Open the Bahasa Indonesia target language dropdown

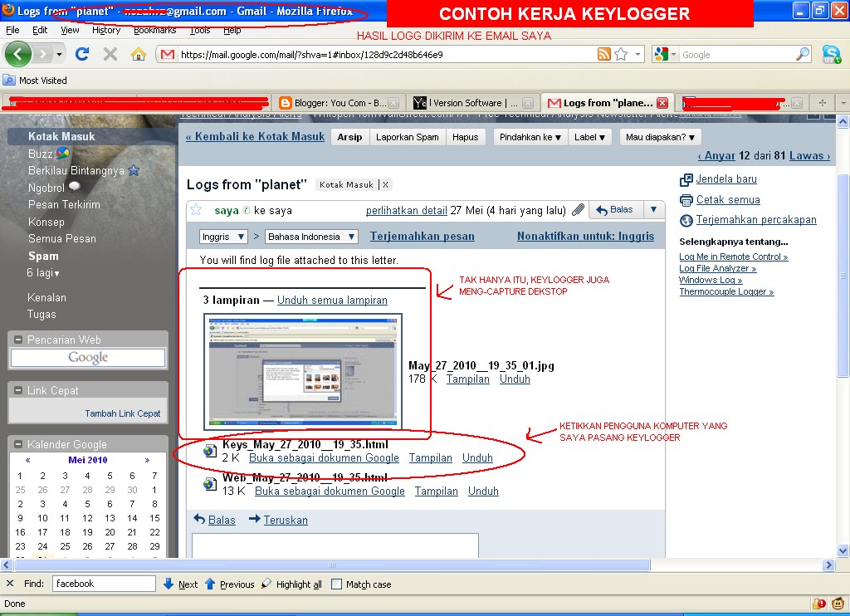pyautogui.click(x=311, y=237)
